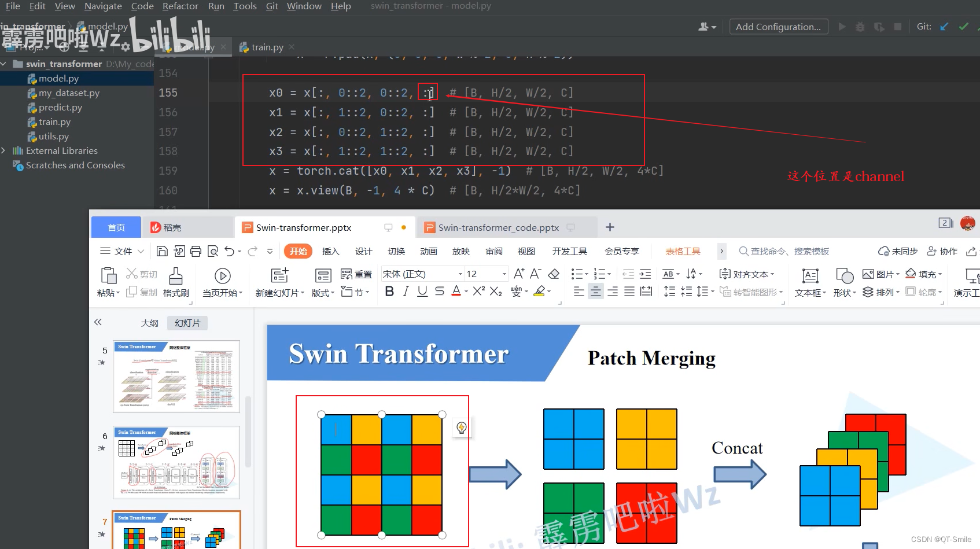Click the 首页 home button in WPS
Viewport: 980px width, 549px height.
[x=116, y=227]
